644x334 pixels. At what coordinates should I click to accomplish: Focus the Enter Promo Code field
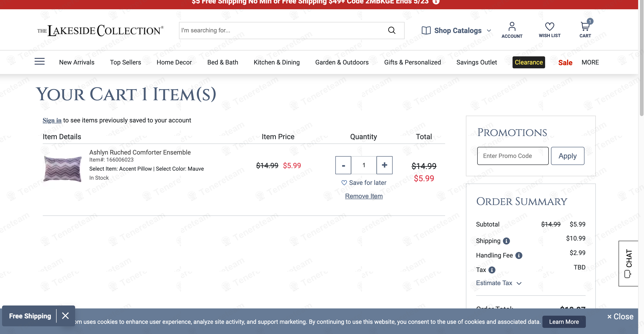point(513,156)
